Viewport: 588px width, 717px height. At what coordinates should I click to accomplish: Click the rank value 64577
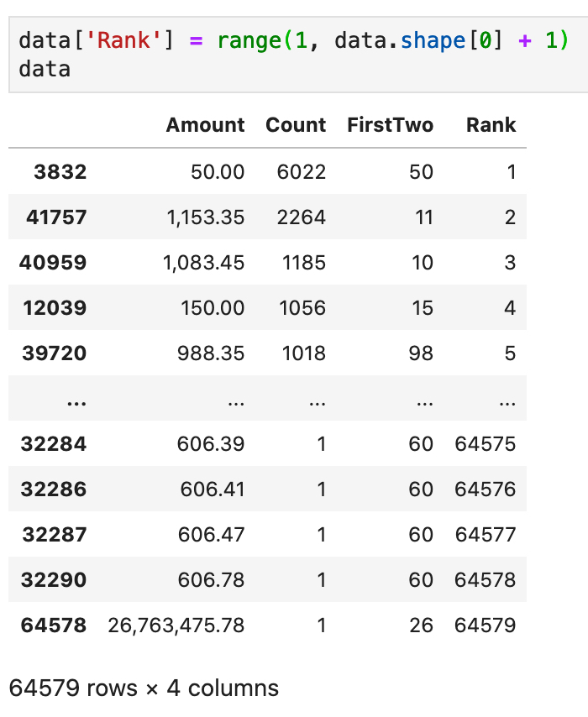point(486,535)
